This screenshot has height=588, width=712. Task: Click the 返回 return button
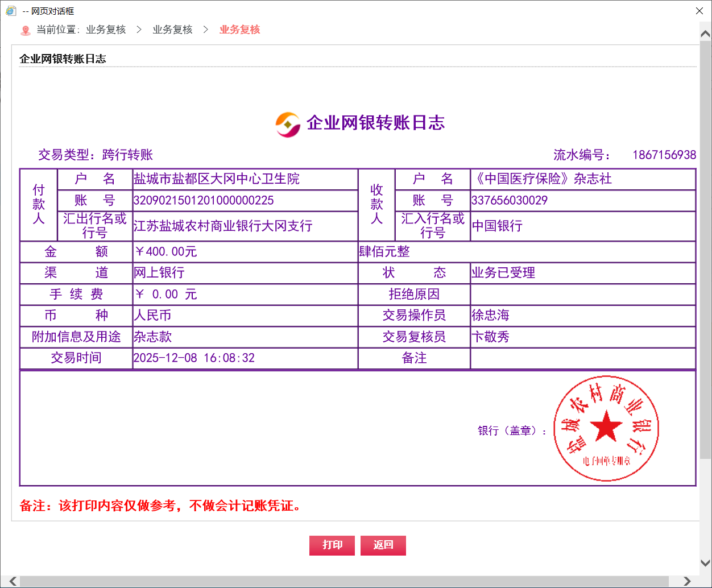pos(383,545)
